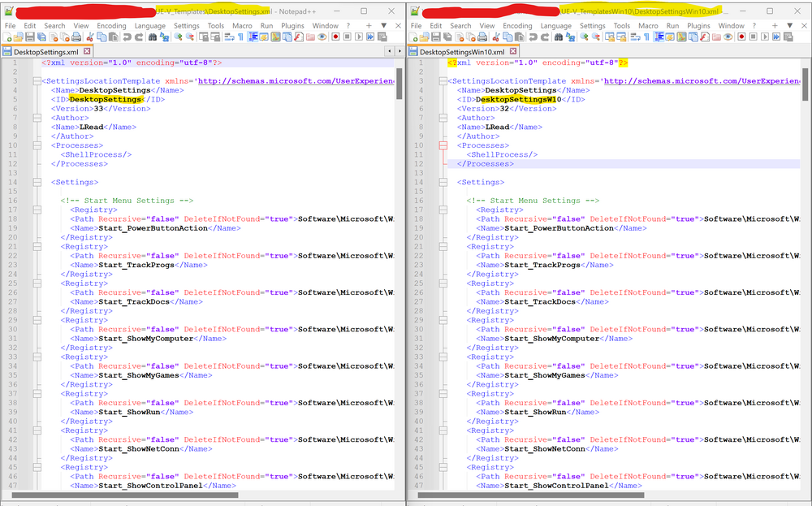This screenshot has width=812, height=506.
Task: Open tab list dropdown triangle, left window menu bar
Action: click(x=384, y=25)
